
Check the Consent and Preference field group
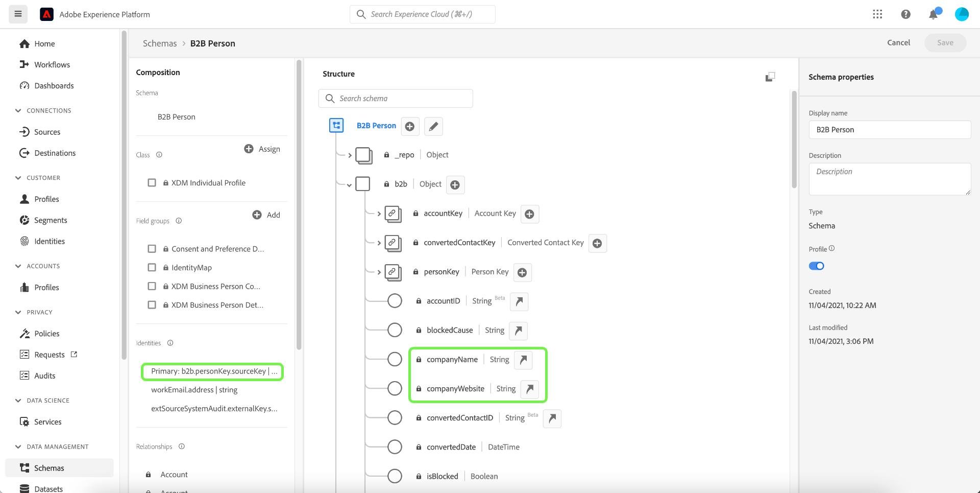coord(152,249)
